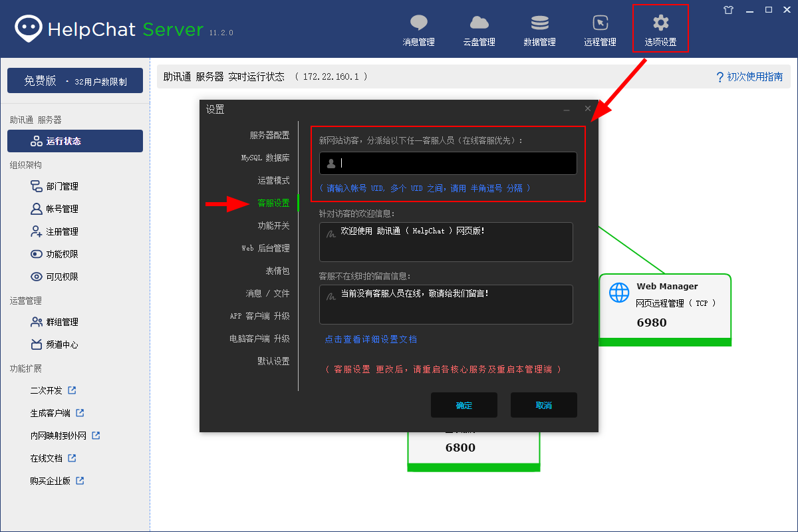Open 选项设置 gear icon

point(660,23)
